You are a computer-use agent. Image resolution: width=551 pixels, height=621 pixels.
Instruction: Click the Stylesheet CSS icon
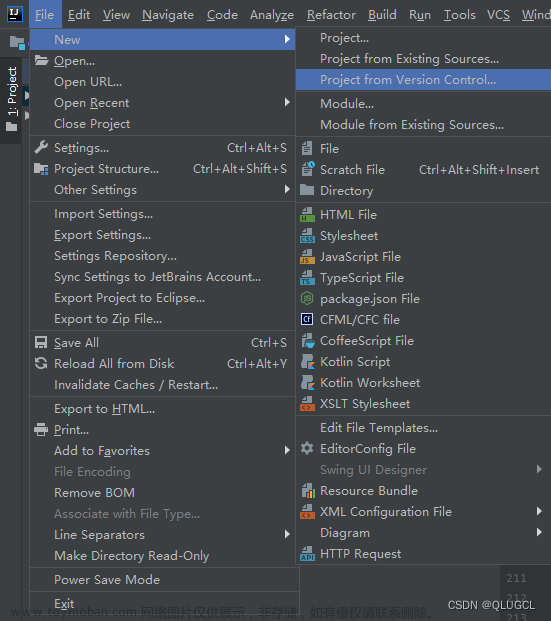pyautogui.click(x=307, y=235)
